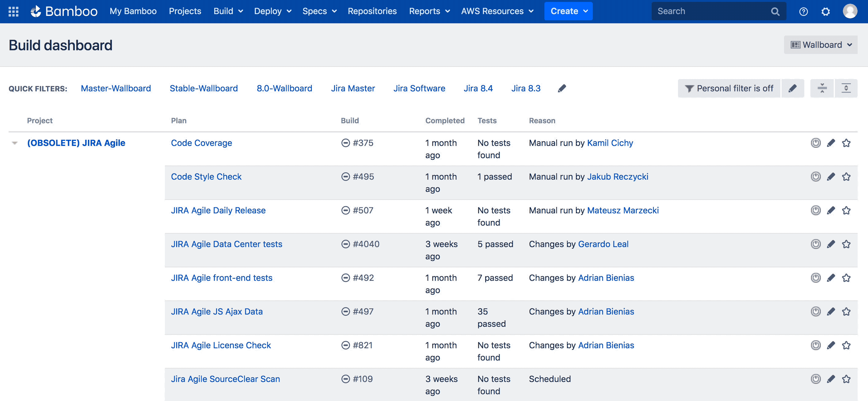868x401 pixels.
Task: Run the JIRA Agile Daily Release plan
Action: tap(815, 210)
